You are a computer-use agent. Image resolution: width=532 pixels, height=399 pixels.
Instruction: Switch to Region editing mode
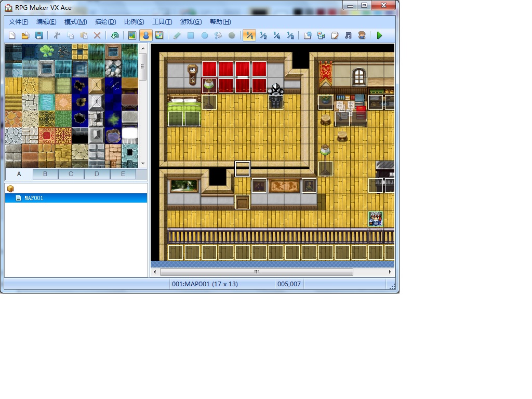(x=159, y=35)
